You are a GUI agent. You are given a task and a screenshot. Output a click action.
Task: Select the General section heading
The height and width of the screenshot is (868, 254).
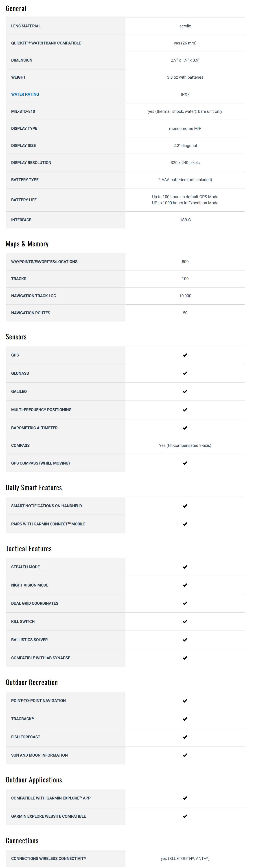pos(16,9)
